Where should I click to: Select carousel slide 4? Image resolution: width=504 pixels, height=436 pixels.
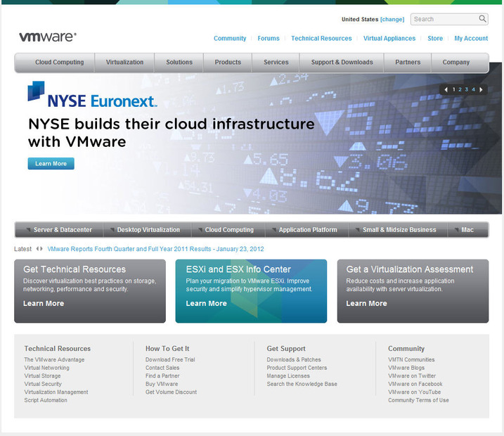tap(473, 89)
